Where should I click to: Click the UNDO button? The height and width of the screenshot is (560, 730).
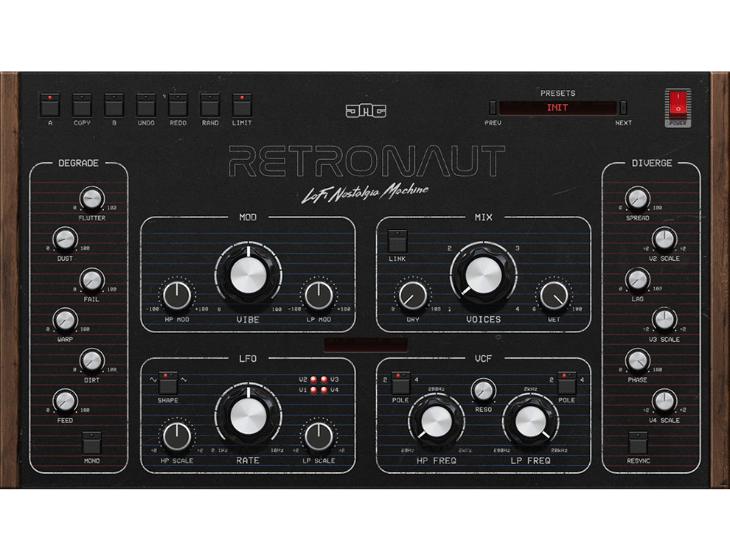(146, 105)
